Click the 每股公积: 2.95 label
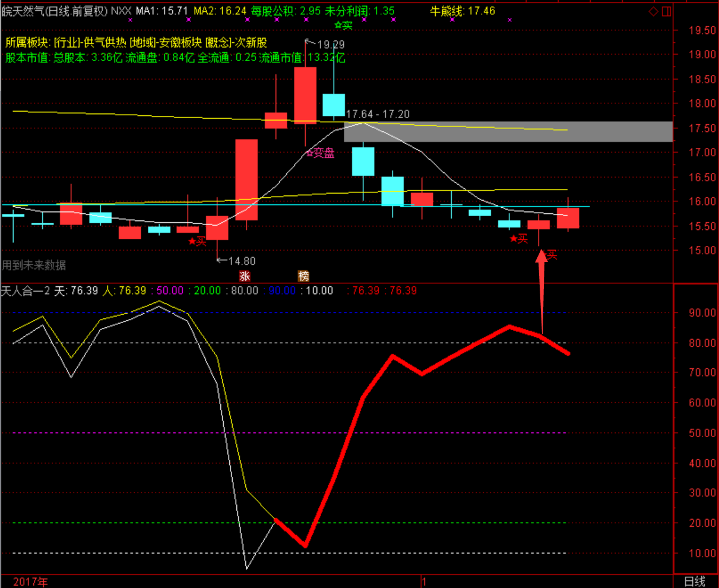 (x=286, y=11)
